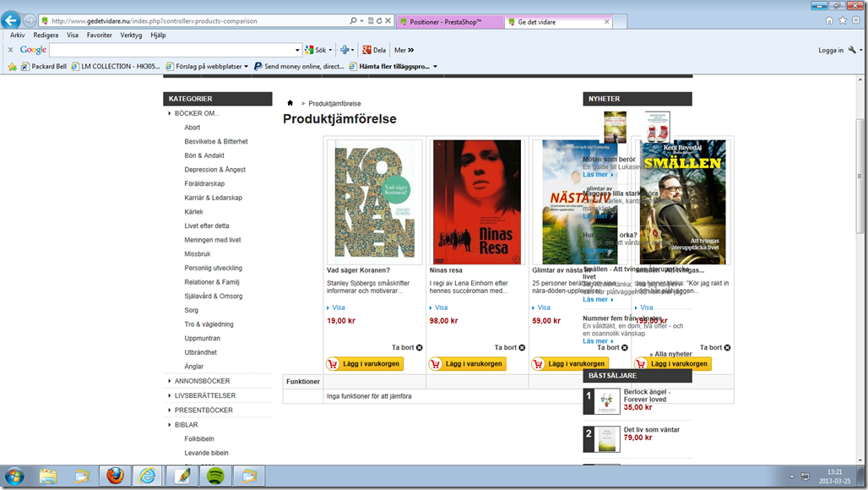Open the browser Tools gear icon
The width and height of the screenshot is (868, 490).
pyautogui.click(x=856, y=20)
